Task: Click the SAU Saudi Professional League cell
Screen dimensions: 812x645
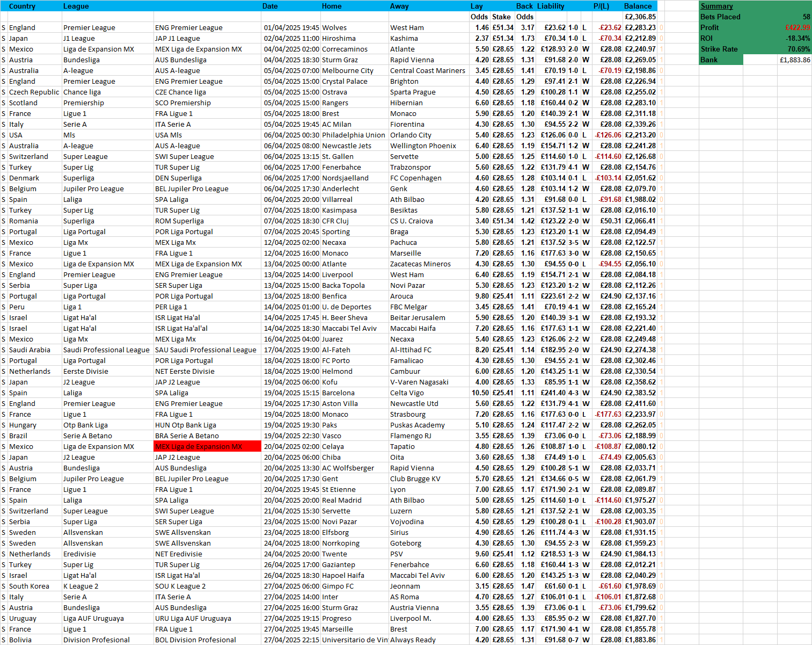Action: point(206,350)
